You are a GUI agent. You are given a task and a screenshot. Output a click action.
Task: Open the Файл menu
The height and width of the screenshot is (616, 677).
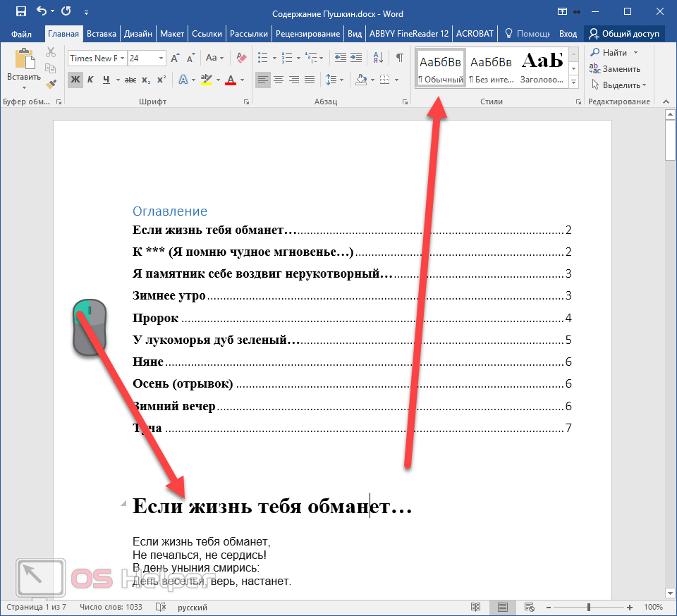click(21, 34)
